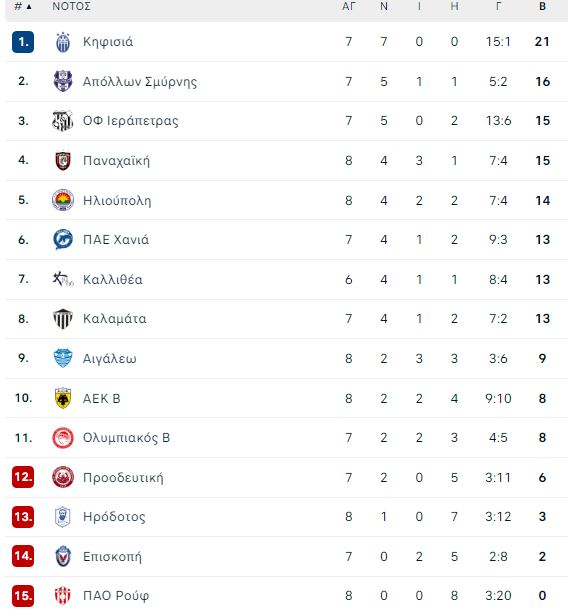Open the Καλαμάτα striped shield icon
The width and height of the screenshot is (568, 609).
63,318
